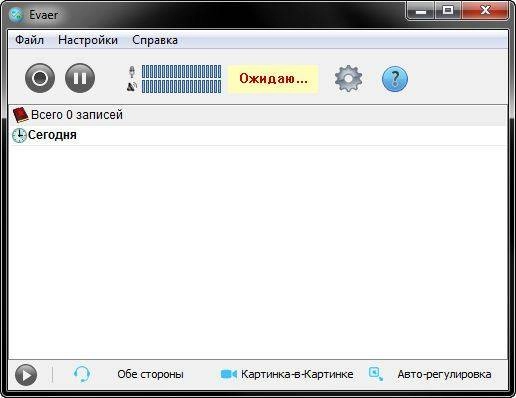Open the Справка menu

click(155, 40)
